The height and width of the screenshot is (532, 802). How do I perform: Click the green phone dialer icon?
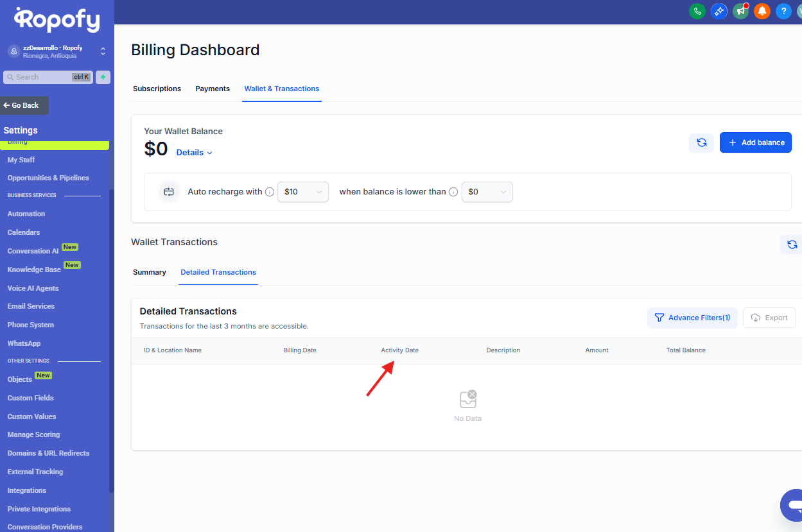point(697,11)
